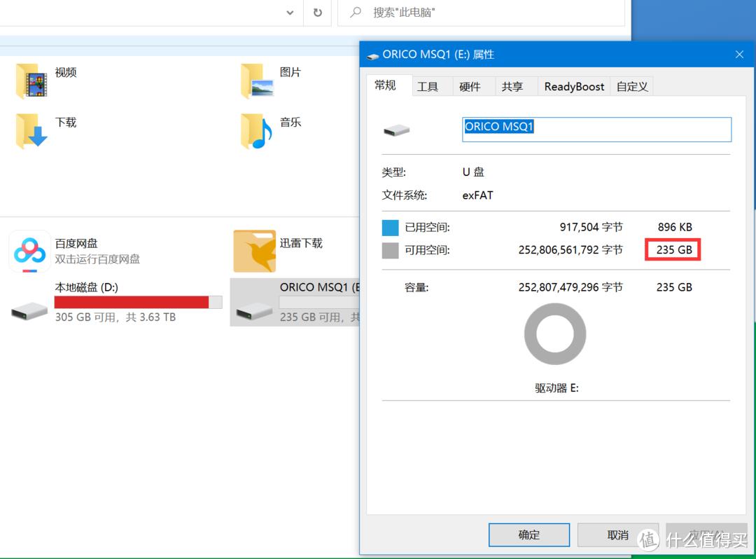This screenshot has height=559, width=756.
Task: Click the 音乐 folder label
Action: click(x=290, y=123)
